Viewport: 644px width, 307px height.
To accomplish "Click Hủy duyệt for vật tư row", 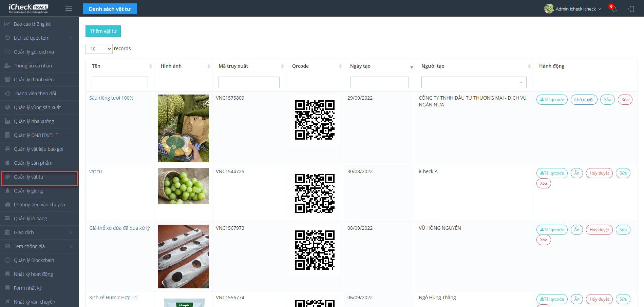I will 599,173.
